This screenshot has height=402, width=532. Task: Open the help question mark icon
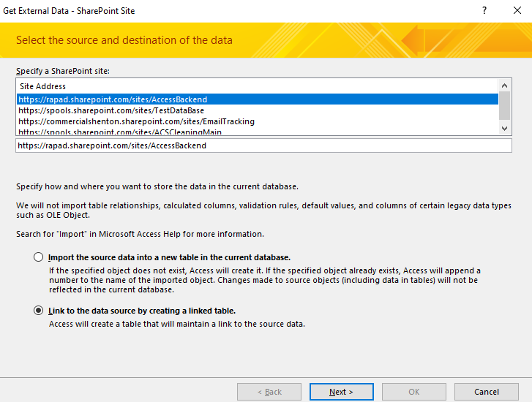tap(484, 10)
